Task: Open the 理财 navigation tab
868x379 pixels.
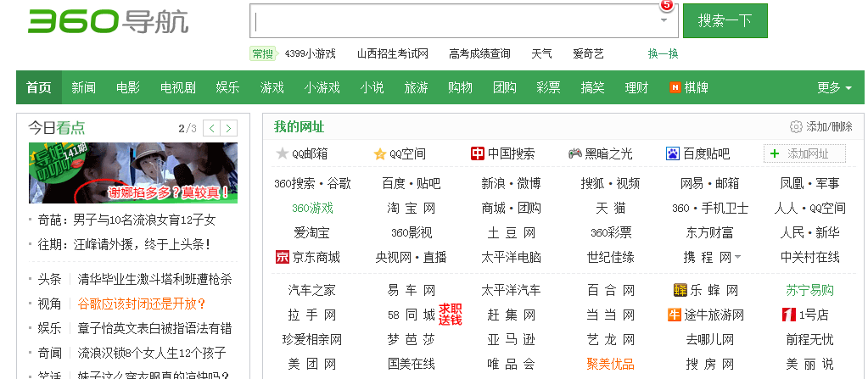Action: 636,87
